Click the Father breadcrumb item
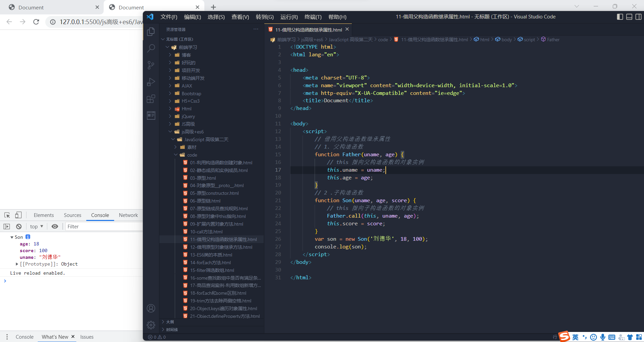This screenshot has width=644, height=342. click(x=552, y=39)
